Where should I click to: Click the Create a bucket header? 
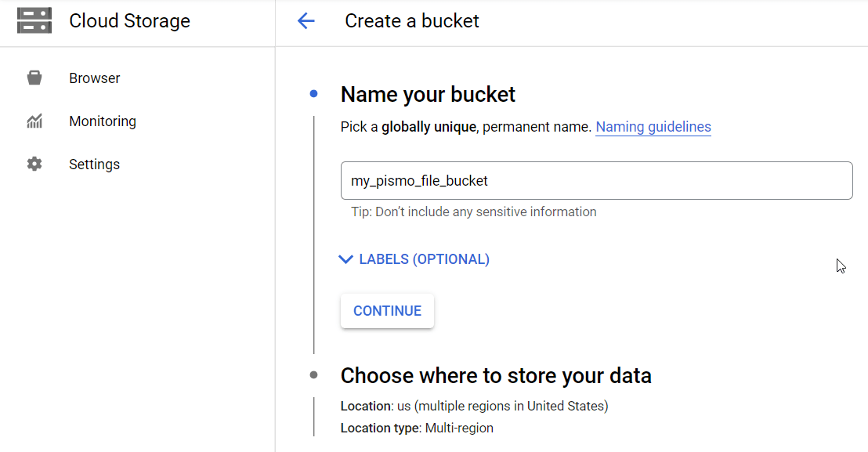(411, 21)
